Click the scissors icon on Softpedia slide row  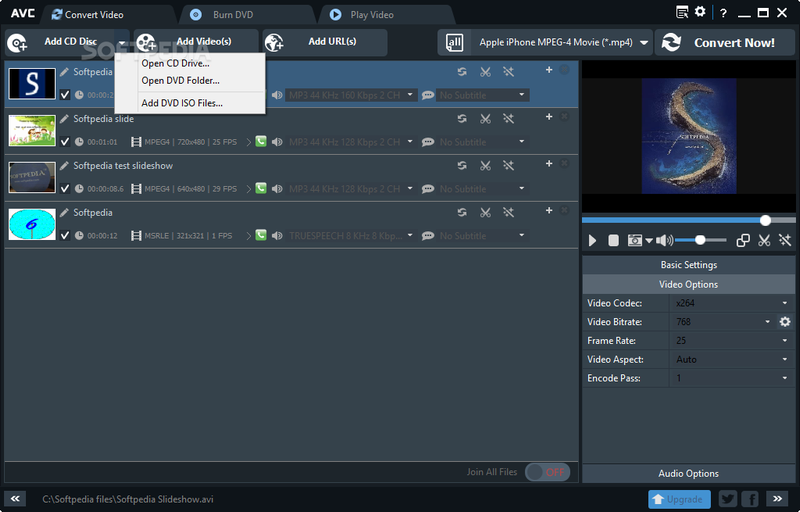click(x=485, y=119)
